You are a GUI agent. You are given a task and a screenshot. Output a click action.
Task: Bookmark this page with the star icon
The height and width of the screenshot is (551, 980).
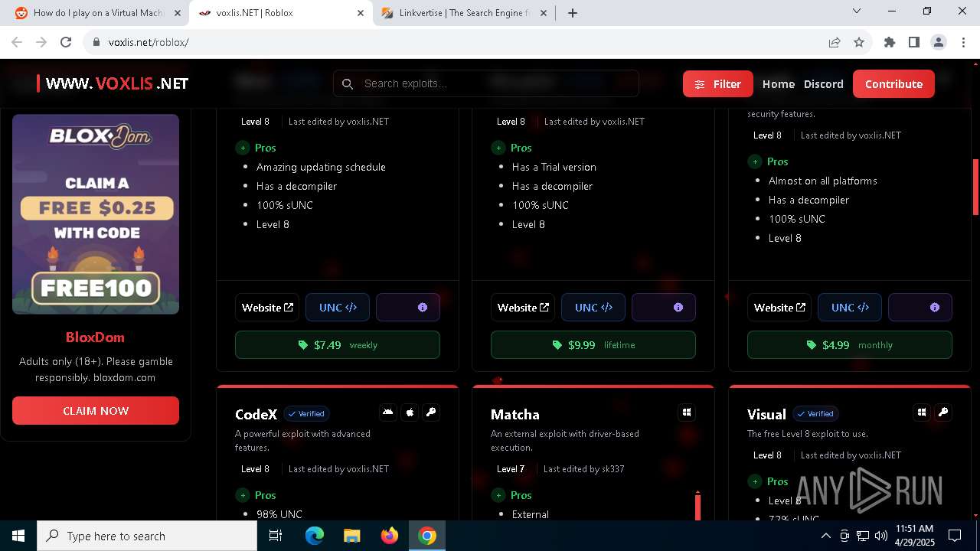pyautogui.click(x=859, y=42)
